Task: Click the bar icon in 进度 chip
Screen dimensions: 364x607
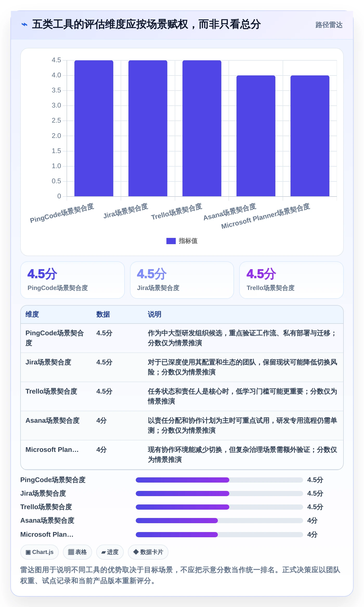Action: [x=103, y=552]
